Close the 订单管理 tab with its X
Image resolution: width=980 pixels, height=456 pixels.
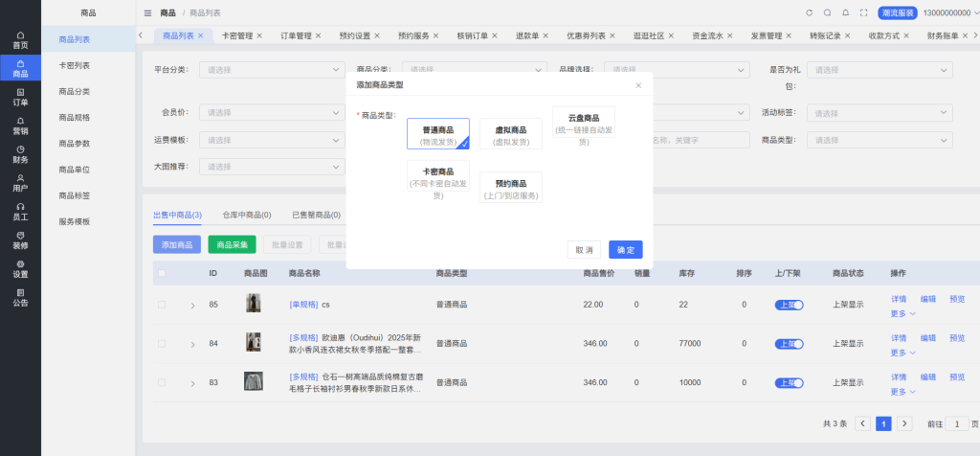(318, 35)
